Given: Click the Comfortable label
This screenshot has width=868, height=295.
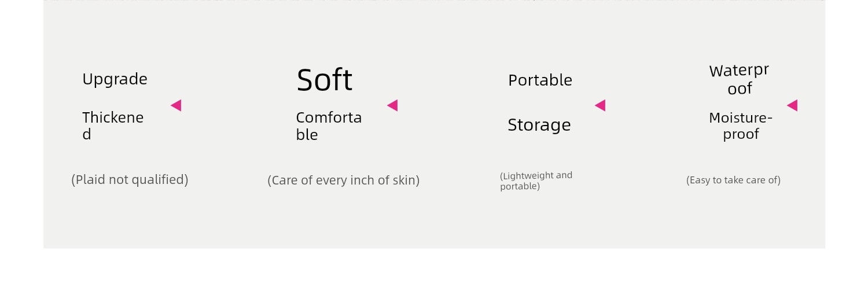Looking at the screenshot, I should coord(329,126).
